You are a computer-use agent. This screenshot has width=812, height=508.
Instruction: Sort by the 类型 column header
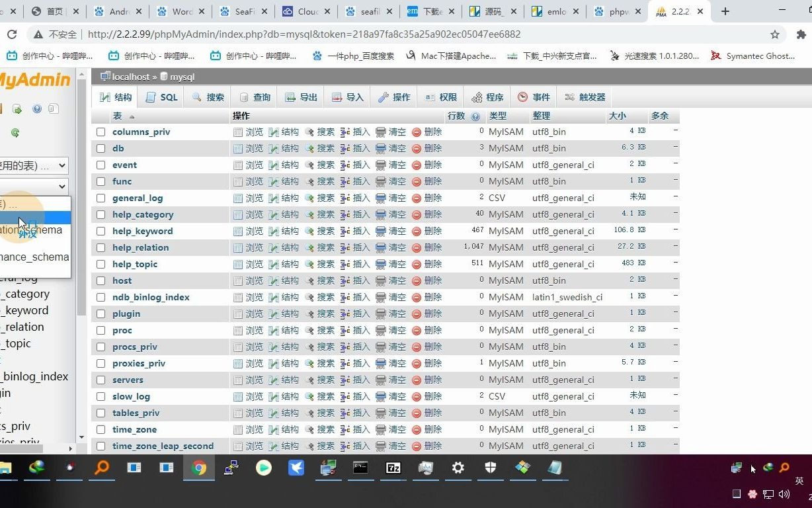[497, 116]
